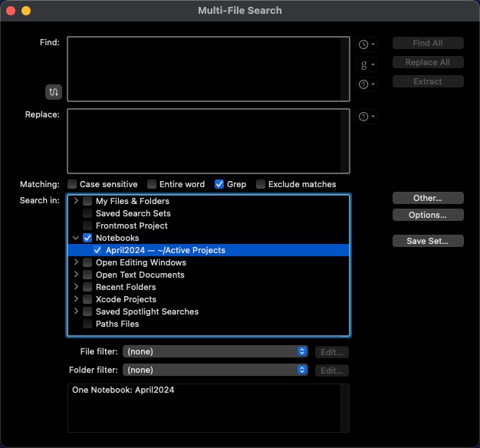Expand Open Editing Windows

click(76, 262)
